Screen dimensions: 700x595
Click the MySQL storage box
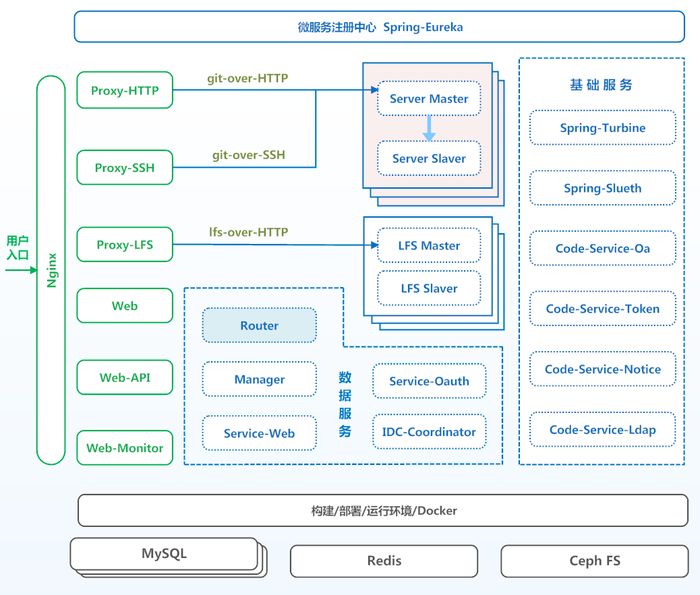[x=165, y=553]
